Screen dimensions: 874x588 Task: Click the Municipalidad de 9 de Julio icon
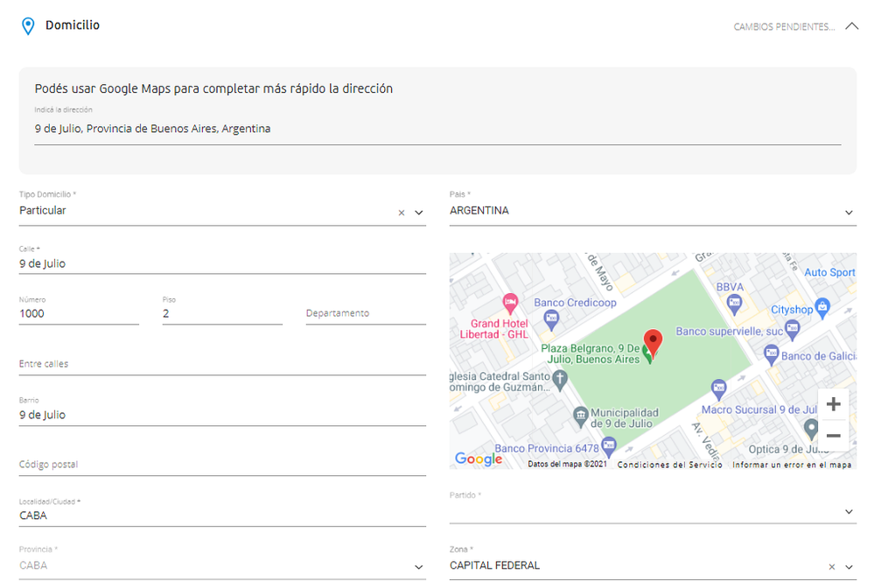click(580, 413)
